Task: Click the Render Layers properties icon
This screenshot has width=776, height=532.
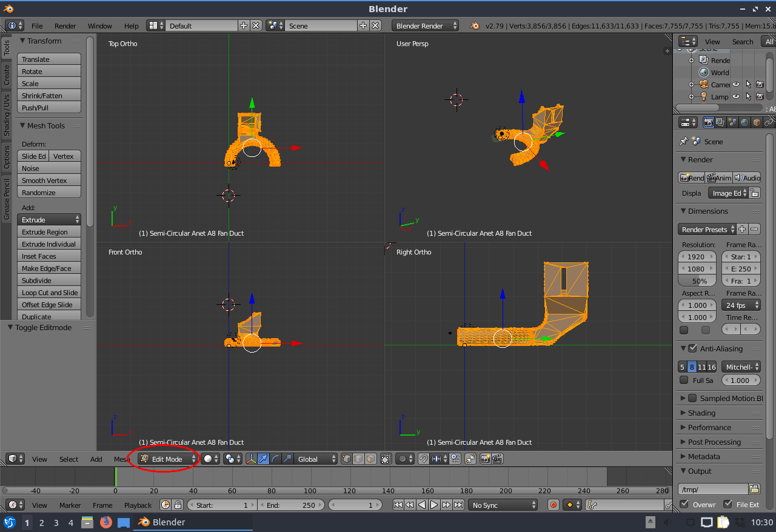Action: tap(720, 122)
